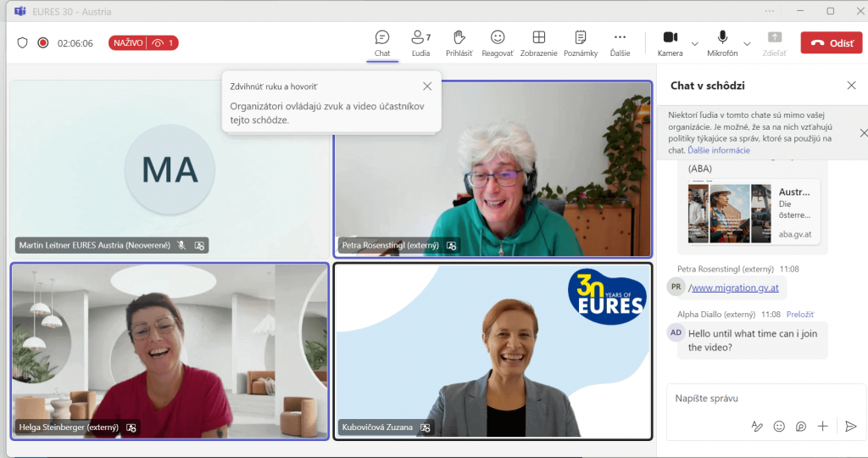The width and height of the screenshot is (868, 458).
Task: Open Ďalšie more actions menu
Action: (x=620, y=42)
